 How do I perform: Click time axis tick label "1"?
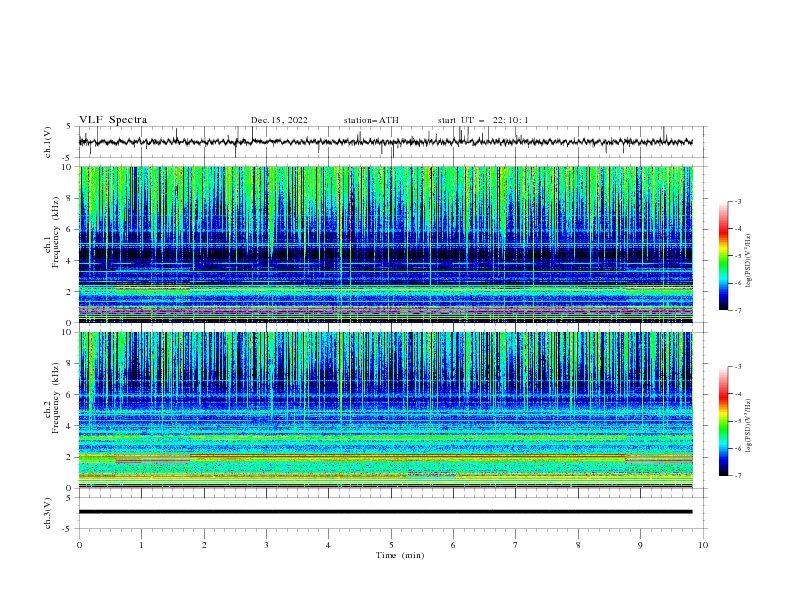141,545
